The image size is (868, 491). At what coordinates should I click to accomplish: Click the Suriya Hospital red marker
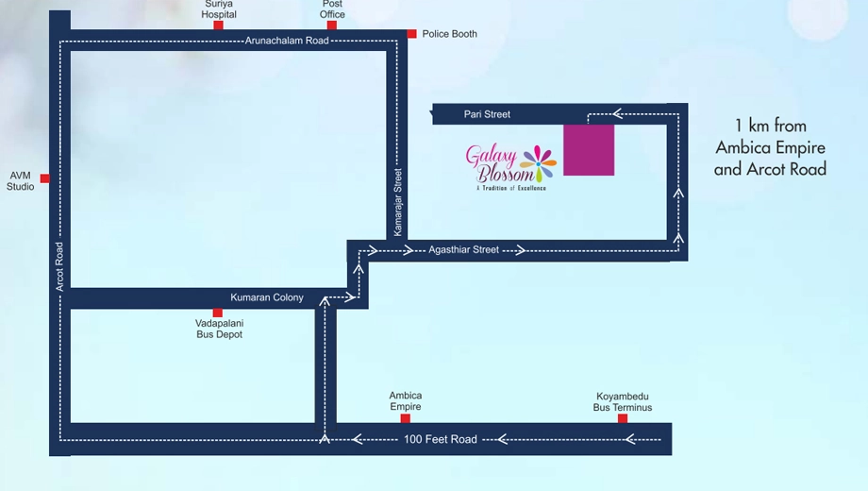219,25
